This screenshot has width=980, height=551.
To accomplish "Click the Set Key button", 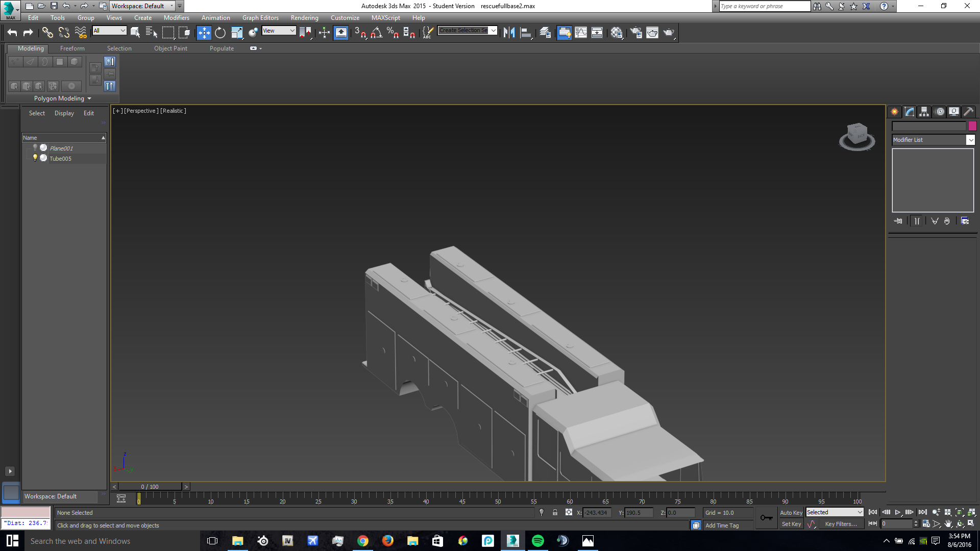I will (791, 524).
